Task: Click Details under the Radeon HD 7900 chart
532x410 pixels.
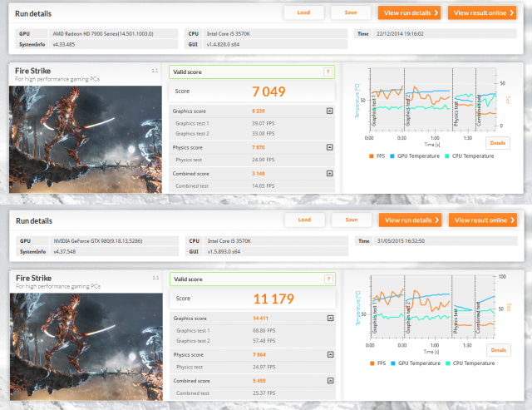Action: [x=498, y=143]
